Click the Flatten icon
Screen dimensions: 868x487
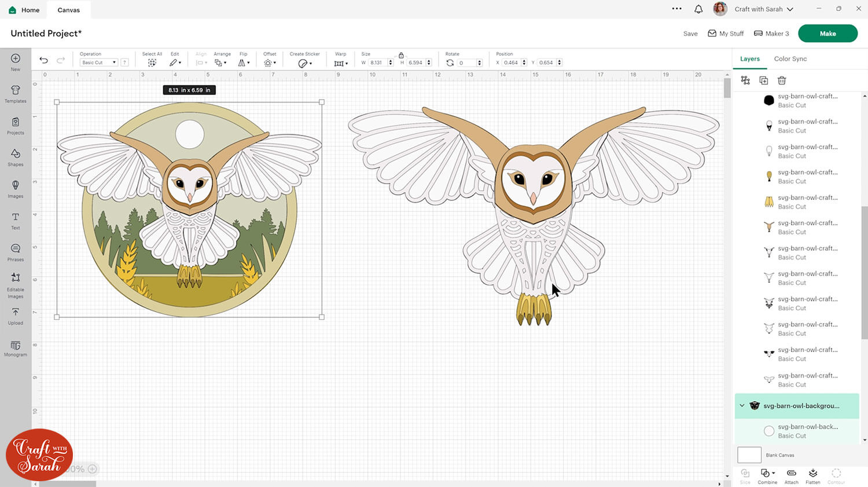coord(812,475)
